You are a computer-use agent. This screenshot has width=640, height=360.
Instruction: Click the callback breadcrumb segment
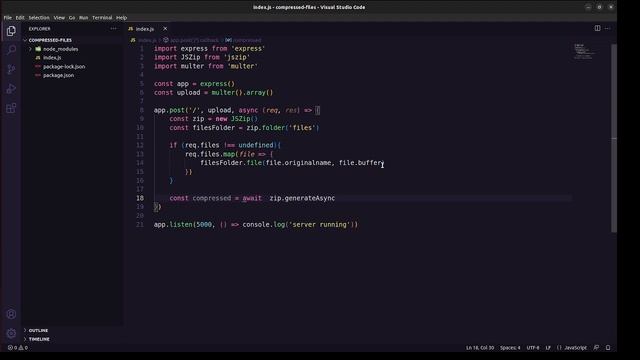pyautogui.click(x=194, y=40)
